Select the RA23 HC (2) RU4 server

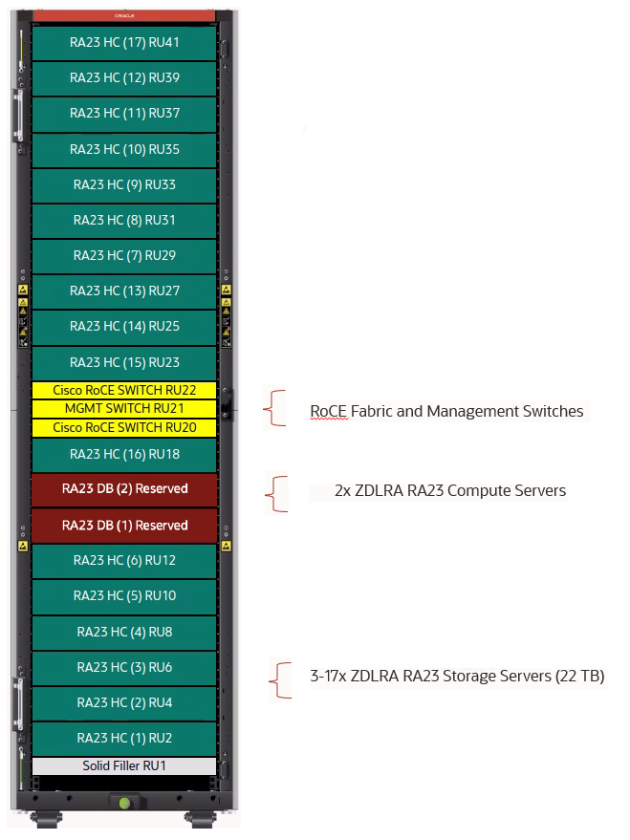coord(124,703)
